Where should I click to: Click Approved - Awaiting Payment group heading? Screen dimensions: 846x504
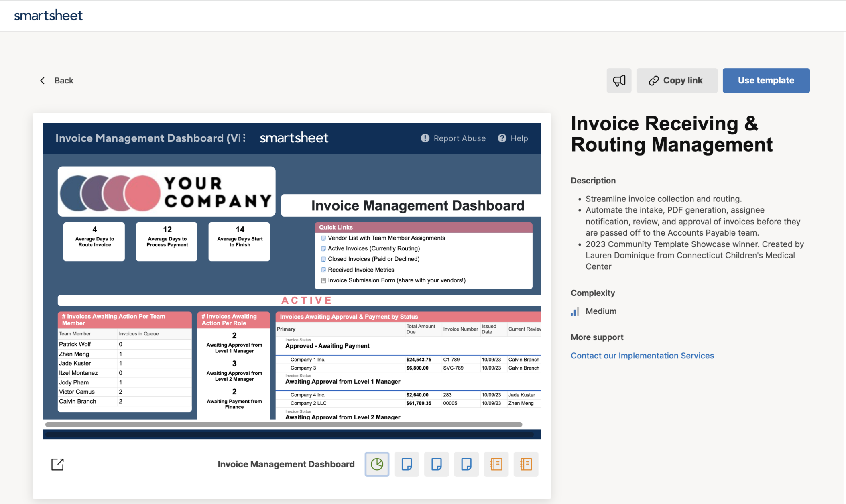327,346
